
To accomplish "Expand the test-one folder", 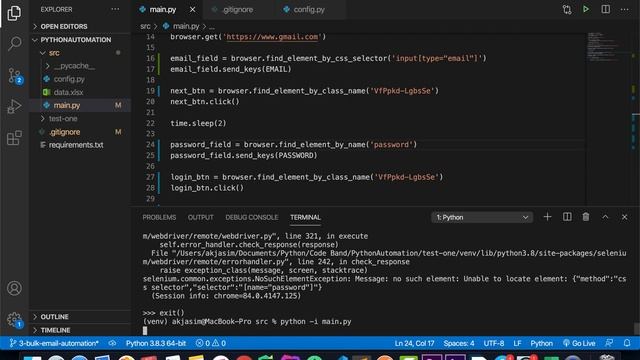I will 63,118.
